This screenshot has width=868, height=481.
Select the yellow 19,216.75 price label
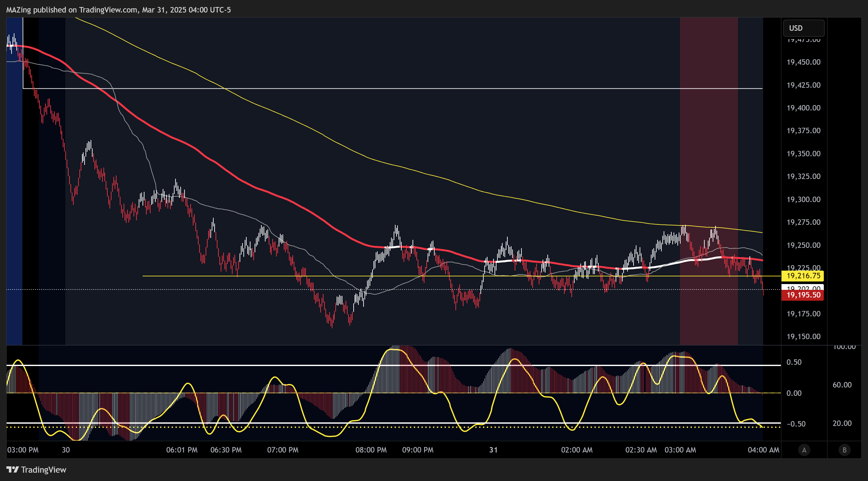click(x=803, y=276)
